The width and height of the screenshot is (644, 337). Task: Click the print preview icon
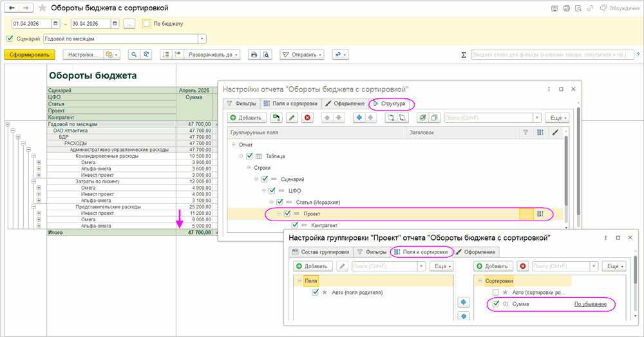point(265,55)
